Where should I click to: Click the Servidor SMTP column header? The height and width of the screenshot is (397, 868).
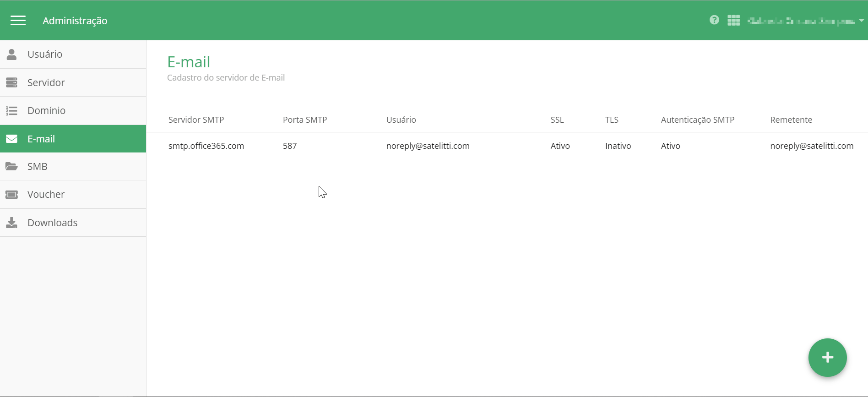click(x=196, y=120)
